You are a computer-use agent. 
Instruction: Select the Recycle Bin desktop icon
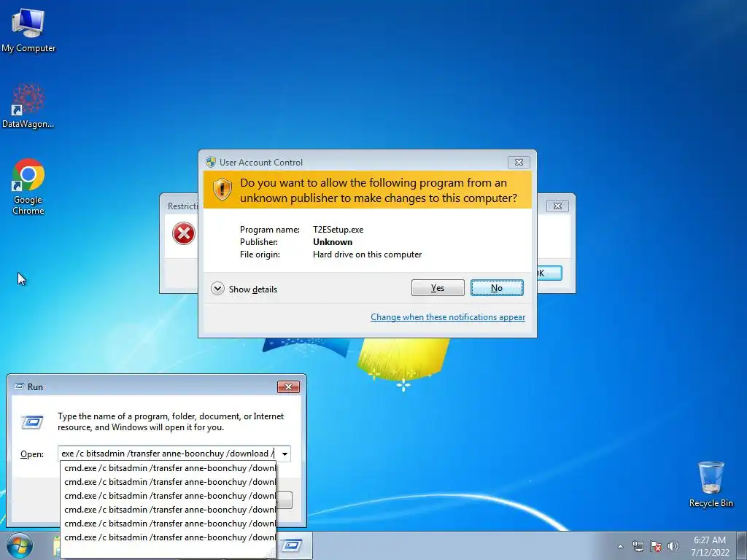tap(711, 484)
